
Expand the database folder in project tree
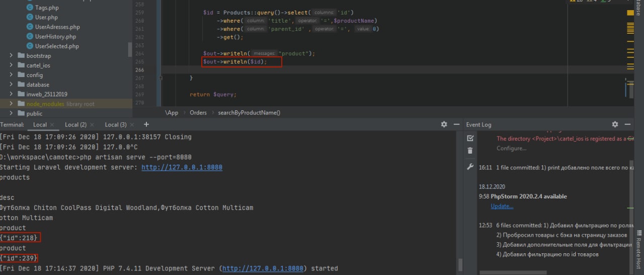tap(12, 85)
